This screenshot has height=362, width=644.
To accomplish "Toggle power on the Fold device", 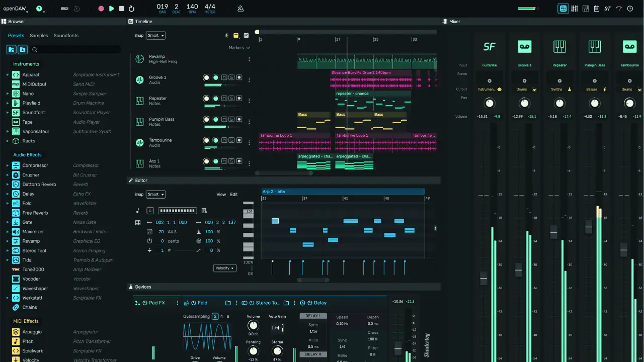I will pyautogui.click(x=194, y=303).
